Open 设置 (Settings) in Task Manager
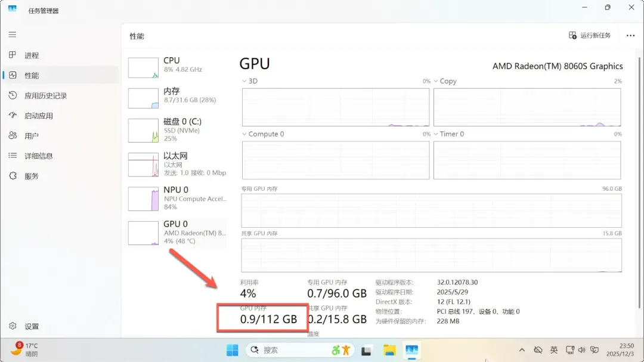644x362 pixels. pyautogui.click(x=61, y=326)
